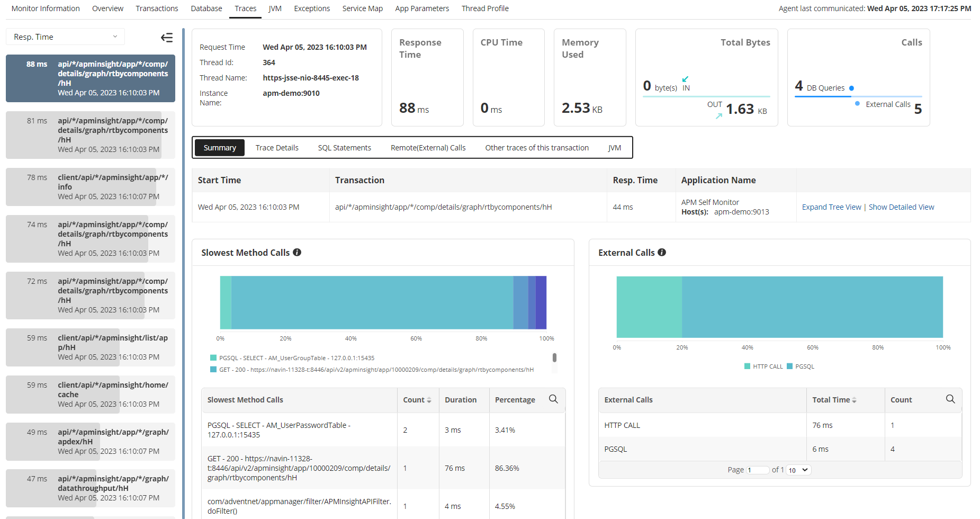
Task: Collapse the trace list sidebar icon
Action: tap(167, 37)
